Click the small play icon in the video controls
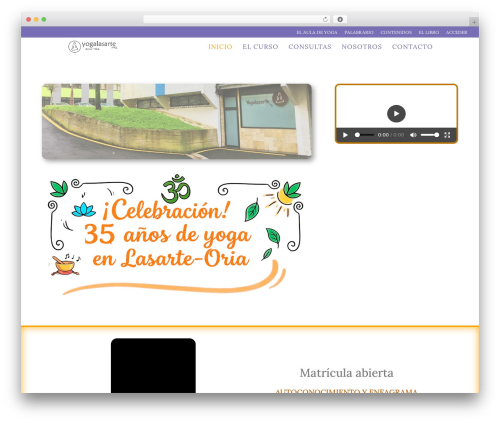The image size is (500, 423). click(345, 135)
